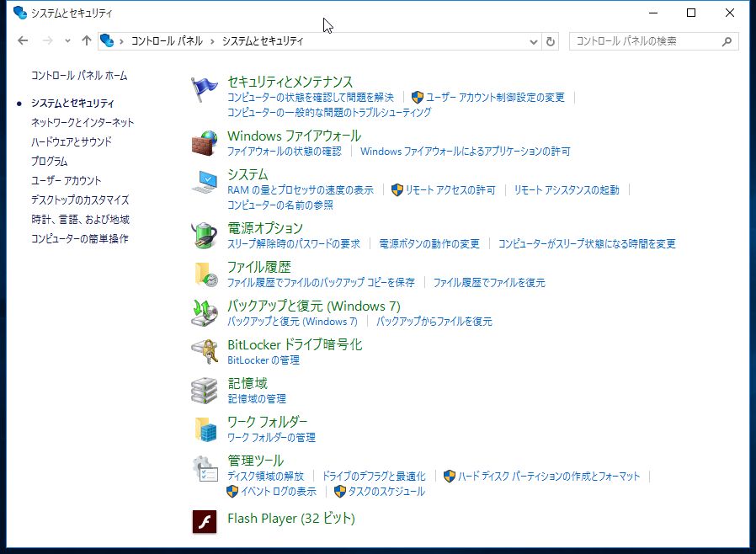Click the search magnifier icon
Screen dimensions: 756x554
coord(727,41)
